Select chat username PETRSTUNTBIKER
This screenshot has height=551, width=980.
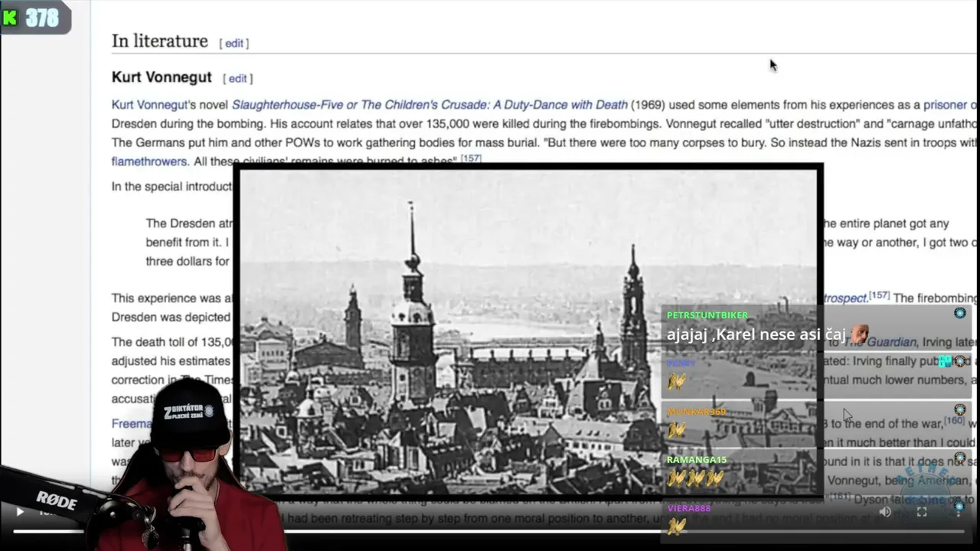coord(707,315)
